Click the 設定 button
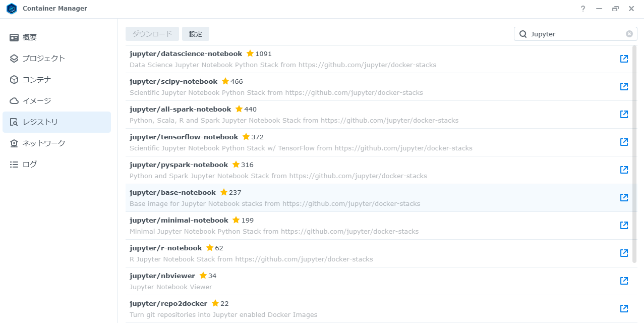Screen dimensions: 644x323 point(196,34)
